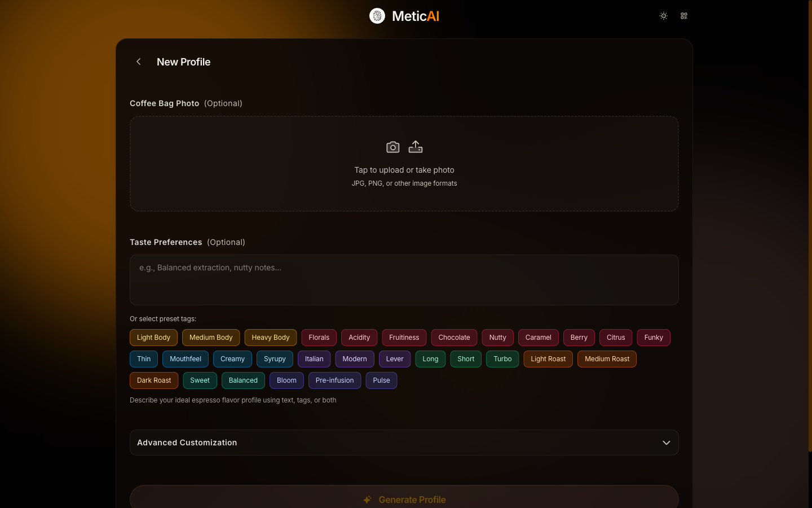Click the sparkle icon on Generate Profile
The image size is (812, 508).
click(x=367, y=500)
